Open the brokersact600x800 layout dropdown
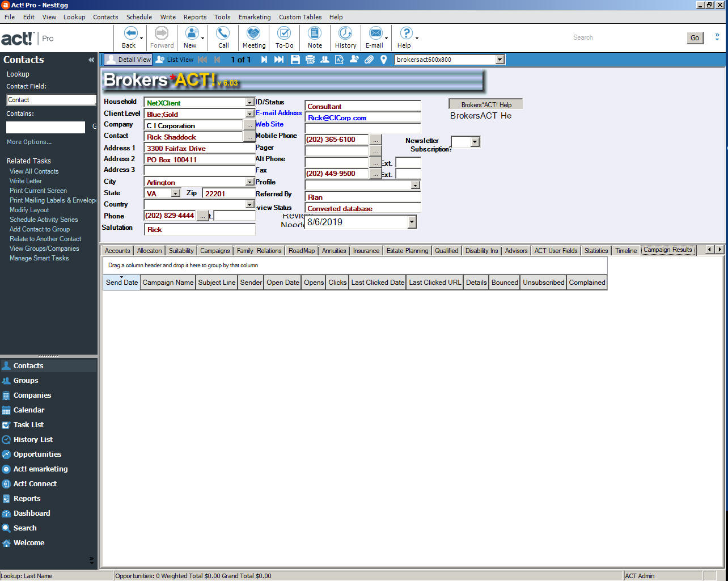This screenshot has height=581, width=728. tap(500, 60)
